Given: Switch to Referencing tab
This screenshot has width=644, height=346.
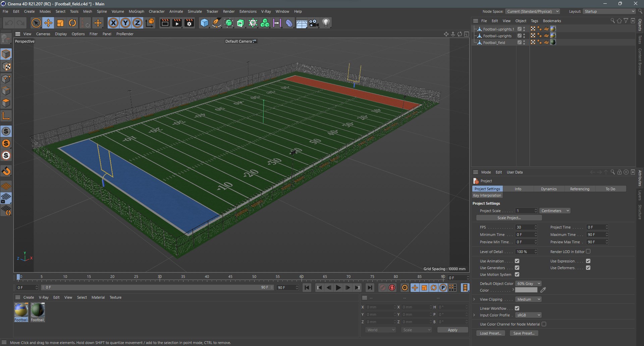Looking at the screenshot, I should [580, 189].
